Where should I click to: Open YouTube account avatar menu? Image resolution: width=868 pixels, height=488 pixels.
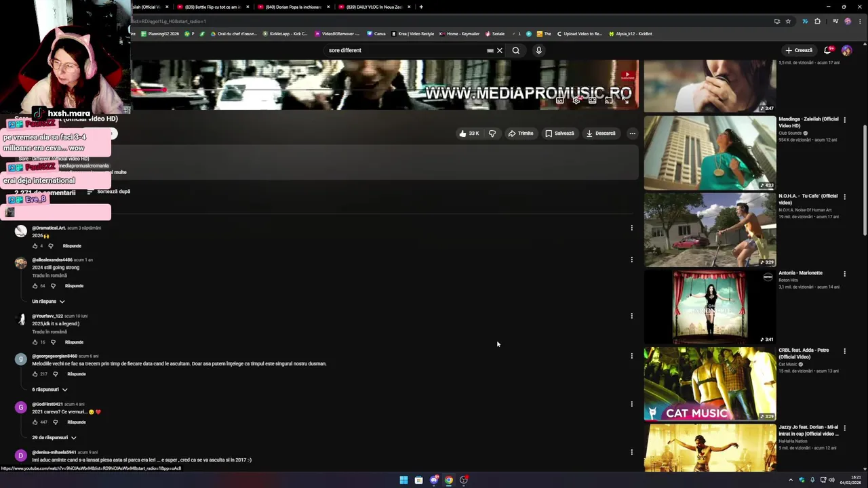[x=846, y=50]
